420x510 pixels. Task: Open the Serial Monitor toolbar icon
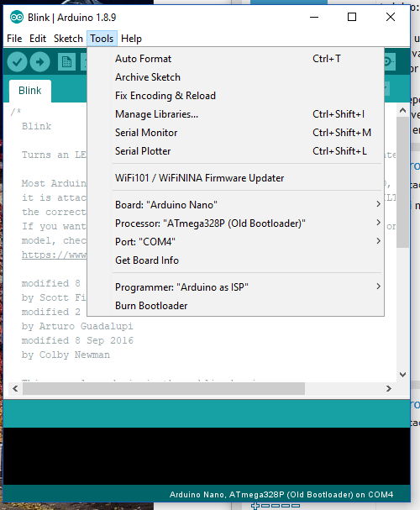(x=389, y=62)
